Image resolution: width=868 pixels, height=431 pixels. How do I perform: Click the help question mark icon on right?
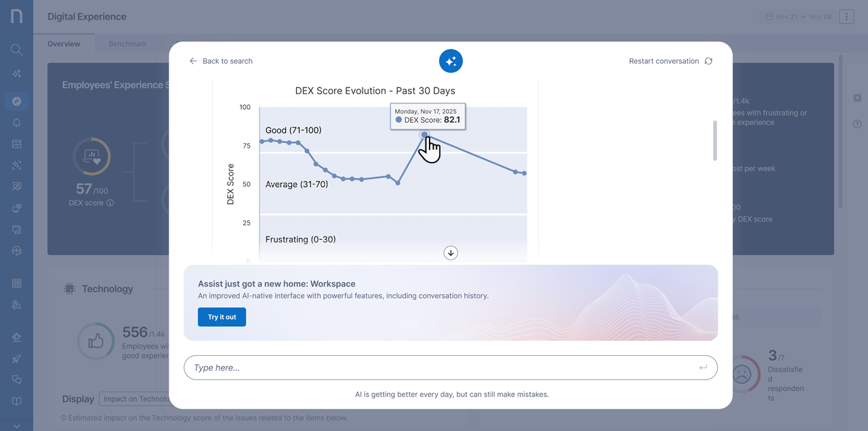point(857,124)
